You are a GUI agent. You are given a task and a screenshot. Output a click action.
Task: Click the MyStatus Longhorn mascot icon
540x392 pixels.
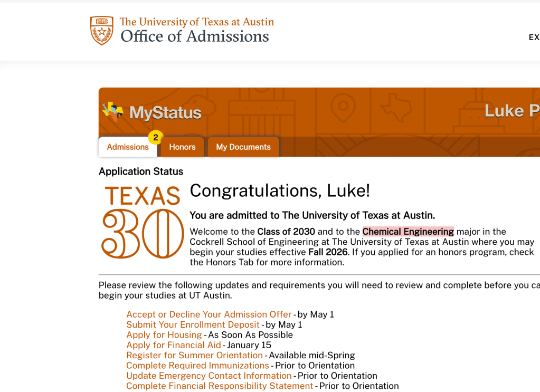pos(112,111)
